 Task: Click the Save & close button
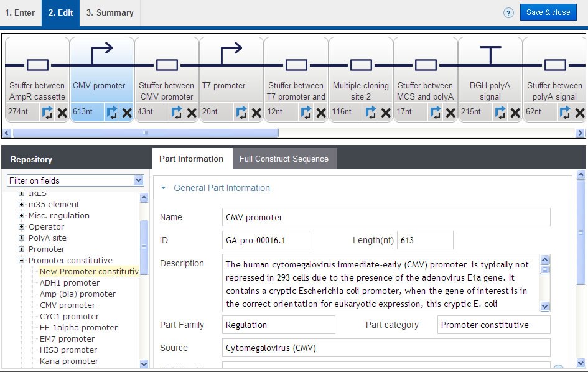[x=548, y=12]
